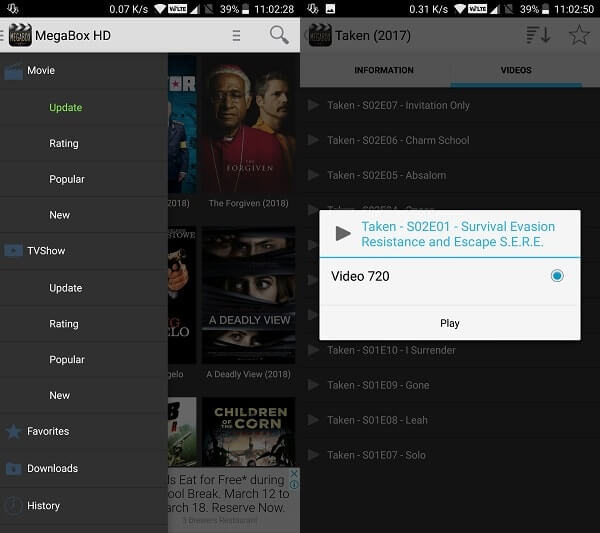Tap the partially hidden poster left of The Forgiven

(183, 126)
